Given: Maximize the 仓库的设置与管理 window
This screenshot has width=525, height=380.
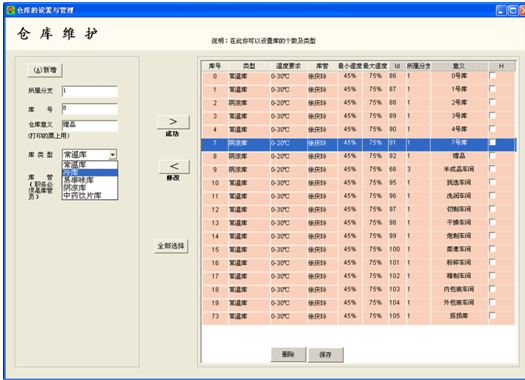Looking at the screenshot, I should (513, 10).
